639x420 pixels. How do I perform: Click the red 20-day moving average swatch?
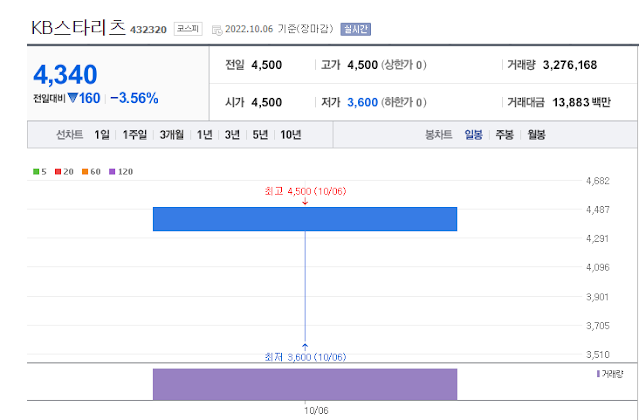(58, 172)
